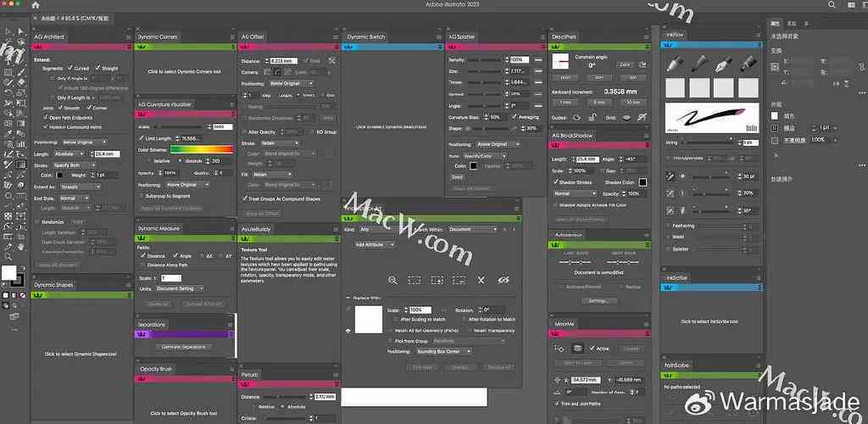Open the Stroke Specify Both dropdown

(x=74, y=165)
